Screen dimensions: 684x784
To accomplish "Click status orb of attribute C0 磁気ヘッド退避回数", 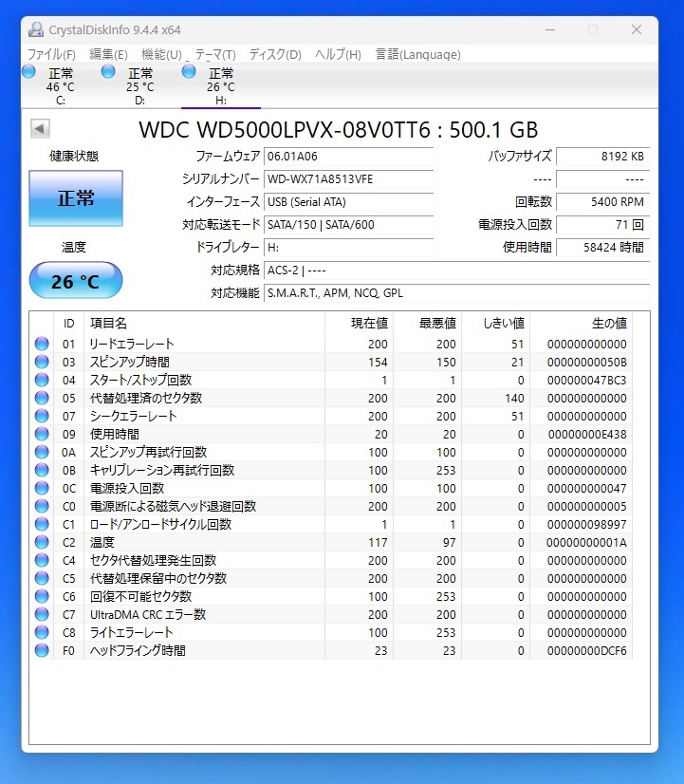I will click(42, 506).
